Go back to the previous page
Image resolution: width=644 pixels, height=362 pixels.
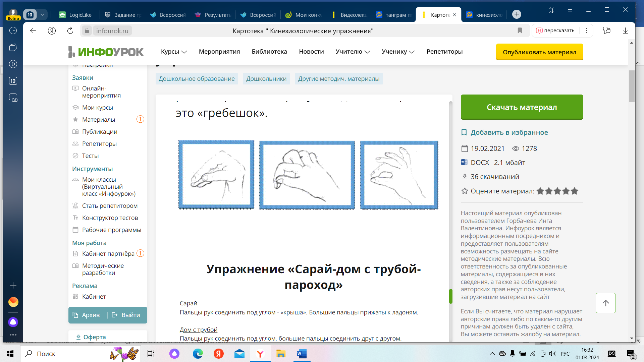tap(33, 31)
